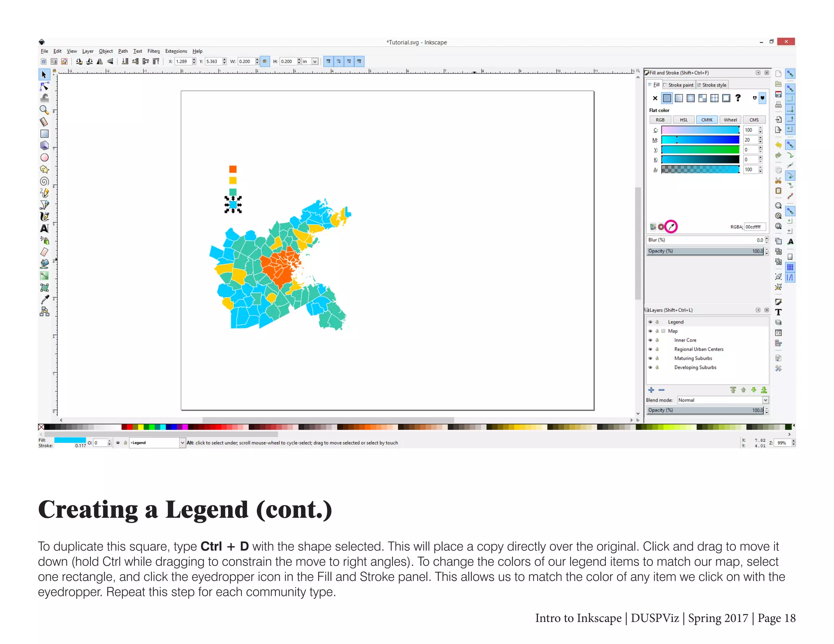
Task: Select the Paint Bucket tool
Action: point(44,264)
